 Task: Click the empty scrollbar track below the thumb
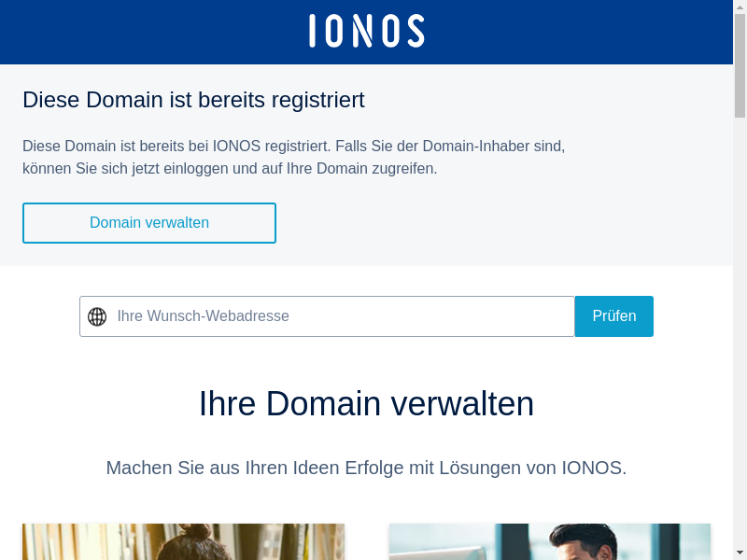tap(740, 327)
